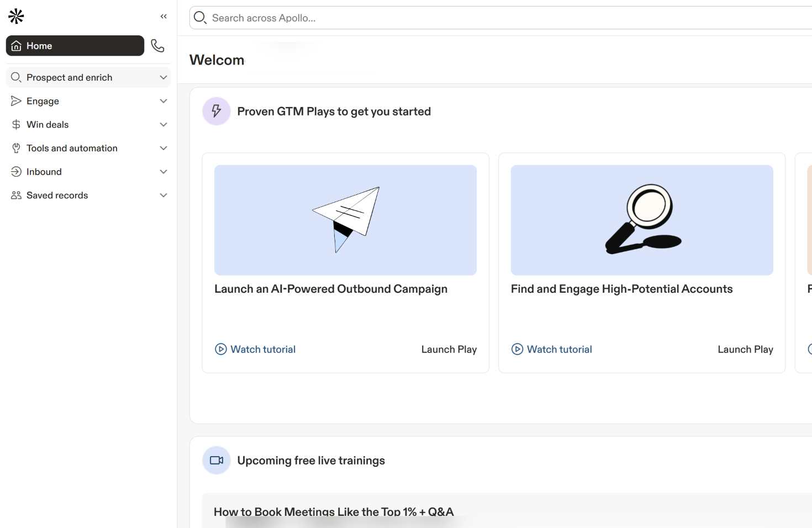812x528 pixels.
Task: Click the play icon on accounts tutorial
Action: pyautogui.click(x=517, y=349)
